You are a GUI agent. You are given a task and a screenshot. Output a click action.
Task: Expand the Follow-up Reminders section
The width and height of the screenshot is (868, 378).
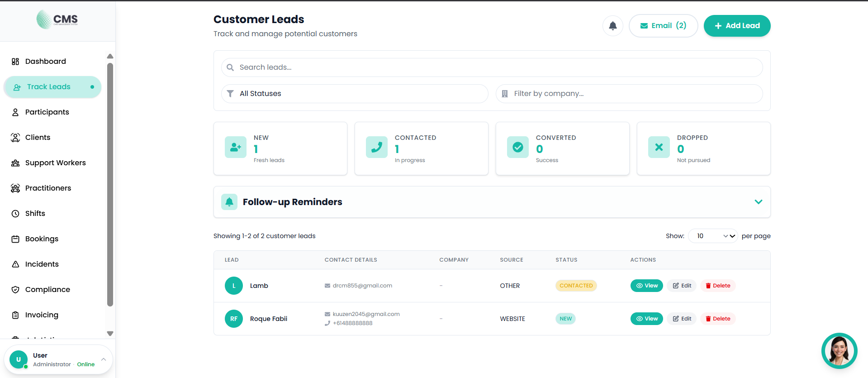pos(759,202)
